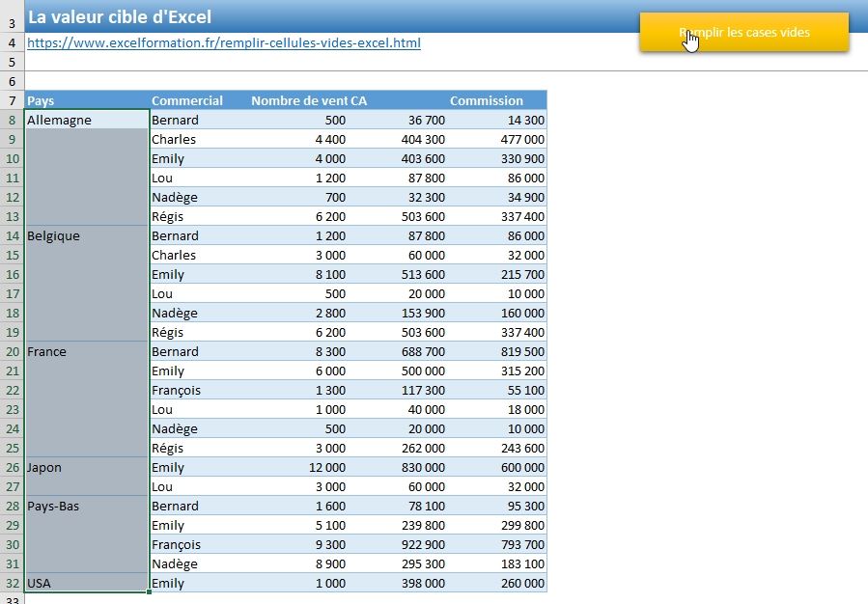
Task: Click the value 12 000 for Japon Emily
Action: (x=297, y=467)
